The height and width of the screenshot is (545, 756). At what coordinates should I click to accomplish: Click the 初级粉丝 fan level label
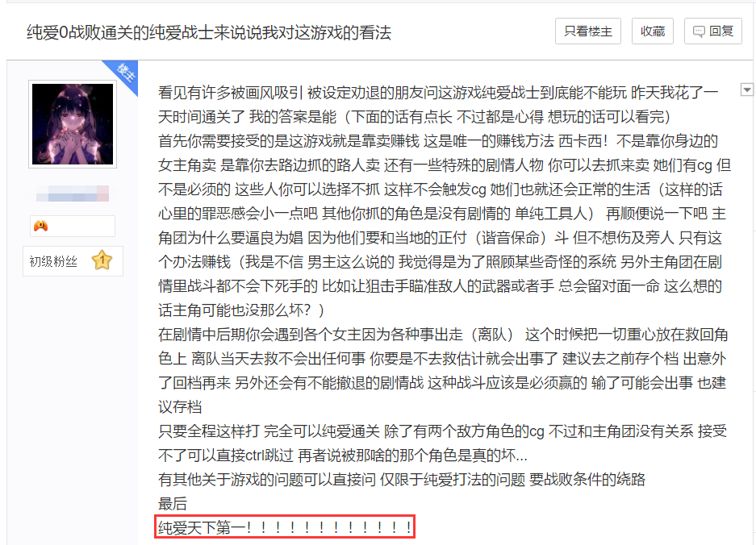tap(53, 261)
